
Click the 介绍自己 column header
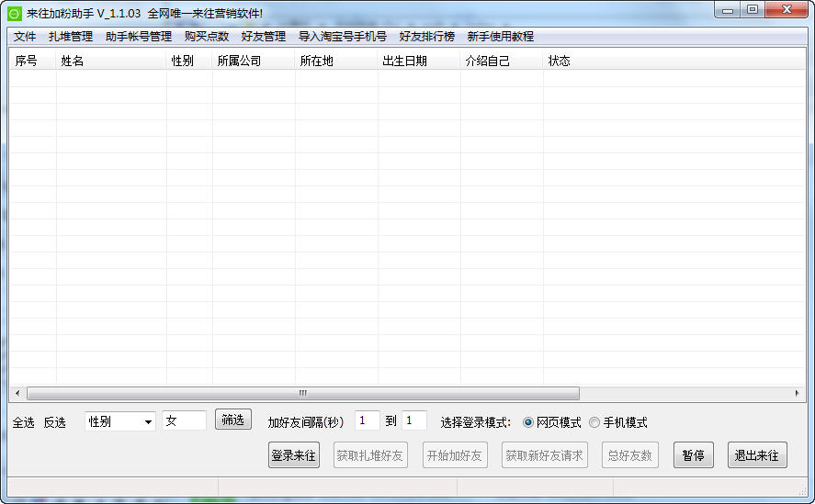(502, 61)
